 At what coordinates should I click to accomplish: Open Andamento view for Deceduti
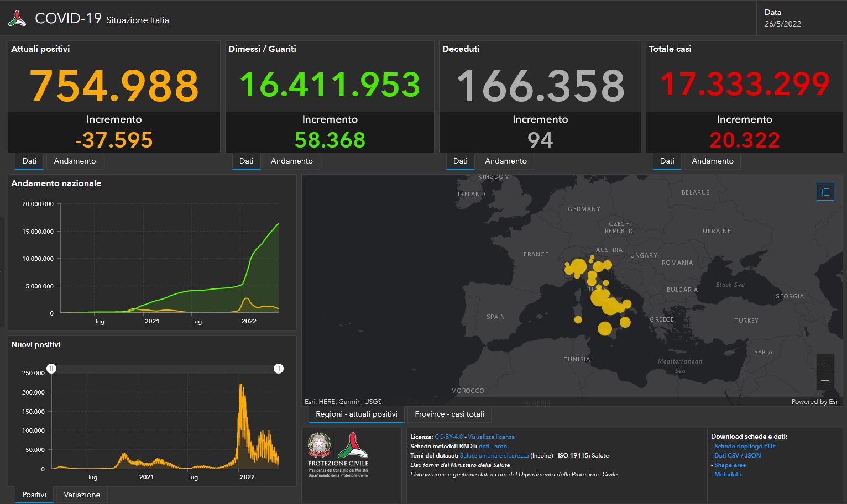click(505, 161)
